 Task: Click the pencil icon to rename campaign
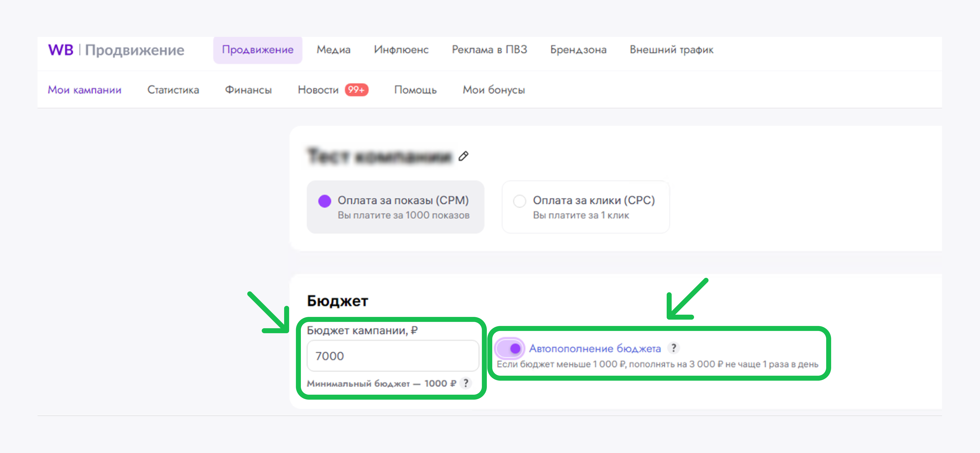click(463, 156)
